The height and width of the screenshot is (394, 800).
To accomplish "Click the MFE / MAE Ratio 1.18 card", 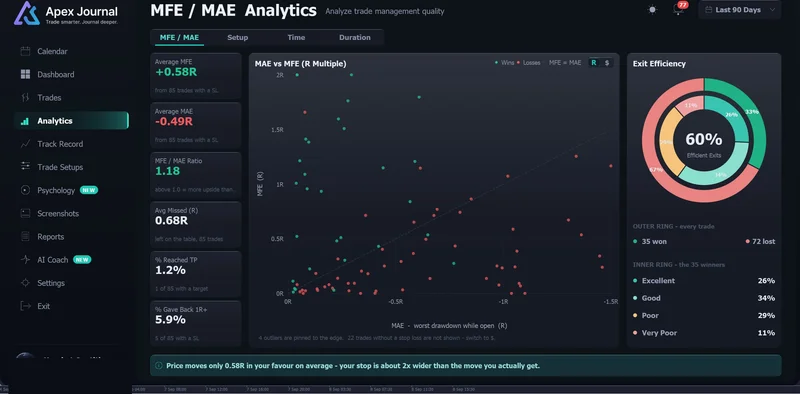I will 196,175.
